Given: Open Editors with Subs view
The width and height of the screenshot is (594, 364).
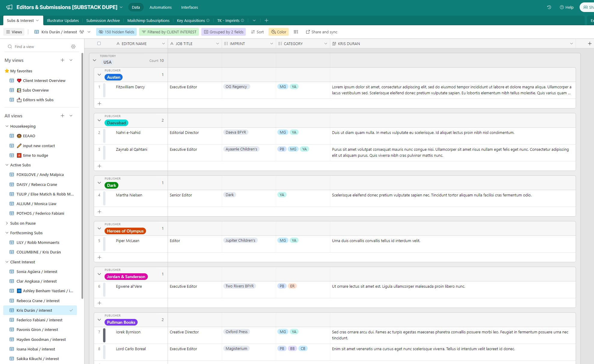Looking at the screenshot, I should point(35,100).
